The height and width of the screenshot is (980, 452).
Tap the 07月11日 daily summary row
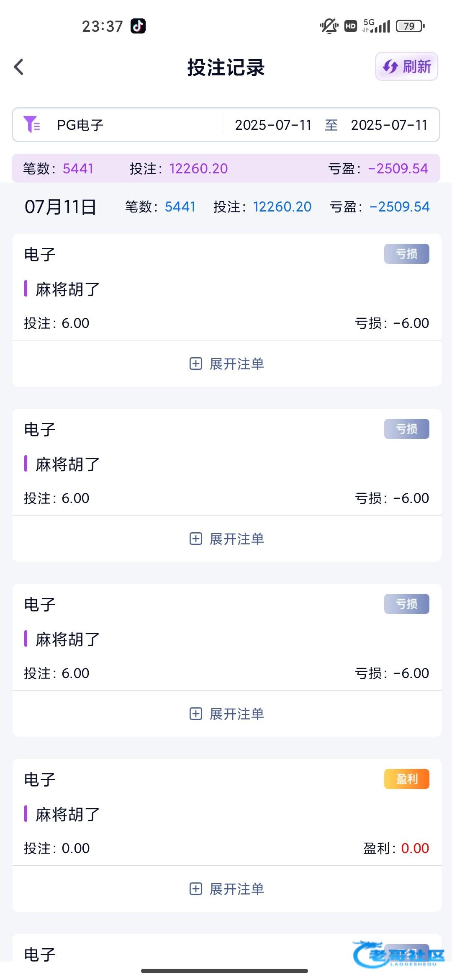tap(226, 207)
